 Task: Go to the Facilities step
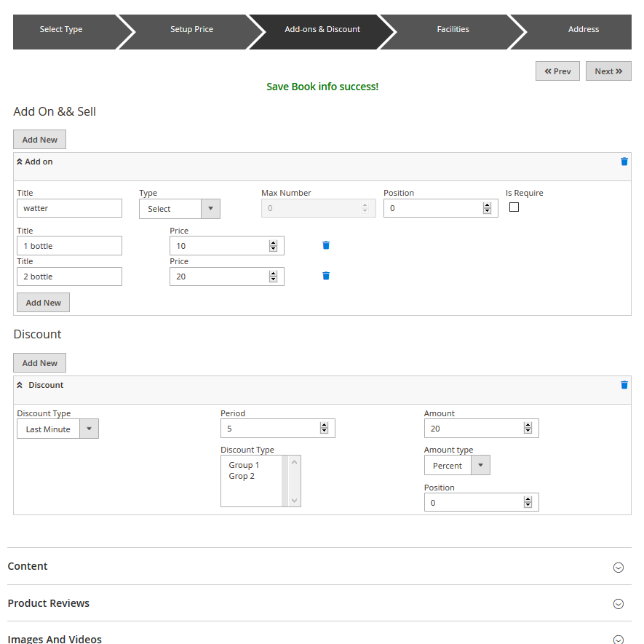pos(453,30)
